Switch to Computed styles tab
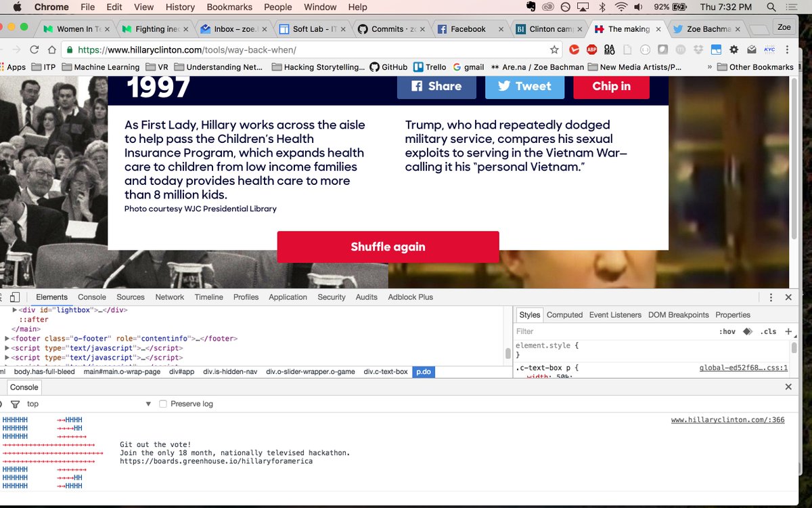Screen dimensions: 812x508 tap(564, 315)
